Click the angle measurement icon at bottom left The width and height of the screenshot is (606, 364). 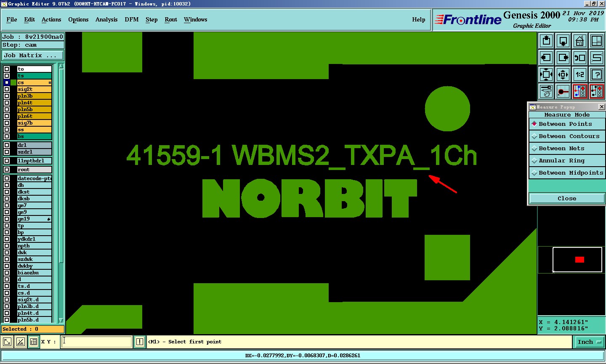[21, 342]
